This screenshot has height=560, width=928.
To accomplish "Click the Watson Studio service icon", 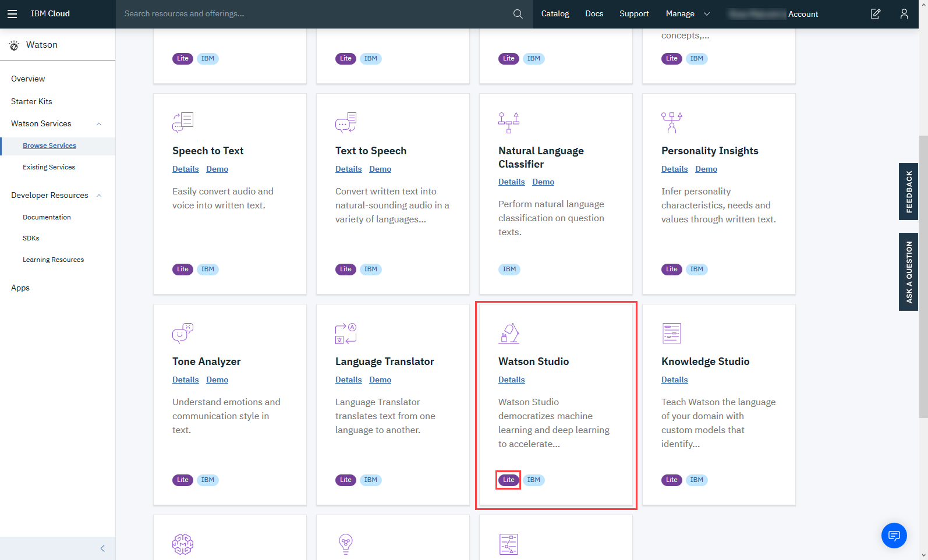I will point(509,334).
